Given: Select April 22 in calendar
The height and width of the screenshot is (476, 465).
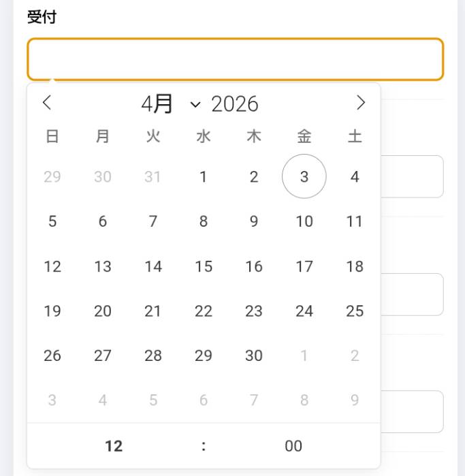Looking at the screenshot, I should click(203, 311).
